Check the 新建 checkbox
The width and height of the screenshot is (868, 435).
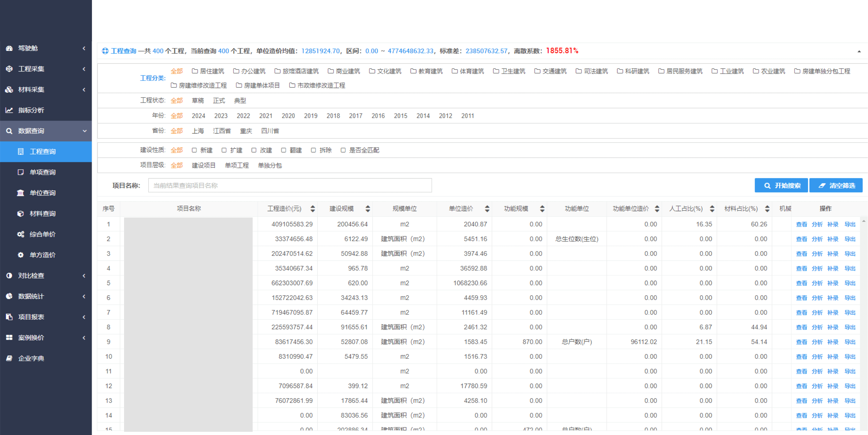(x=194, y=150)
